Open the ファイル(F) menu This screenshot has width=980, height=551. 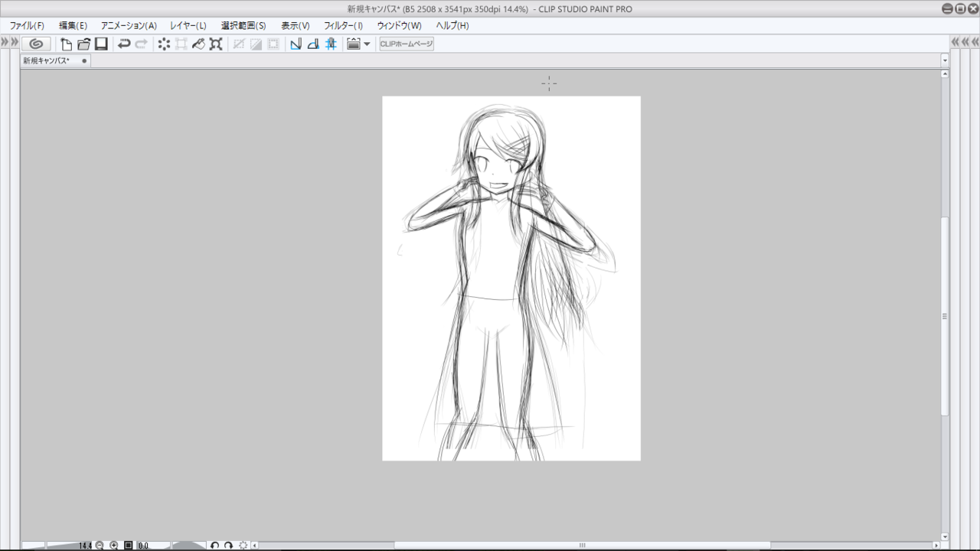[x=27, y=25]
